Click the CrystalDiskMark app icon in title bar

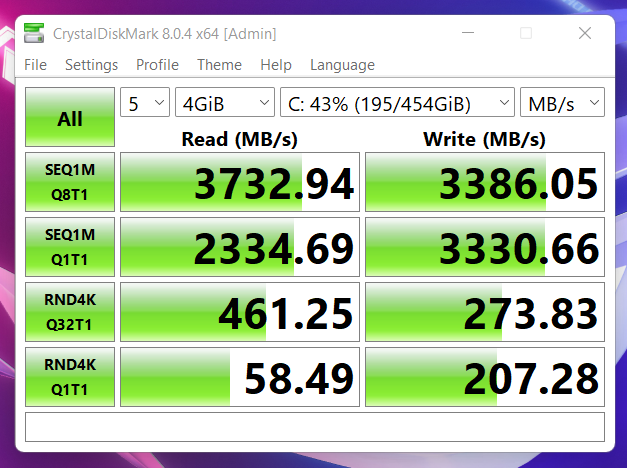35,34
